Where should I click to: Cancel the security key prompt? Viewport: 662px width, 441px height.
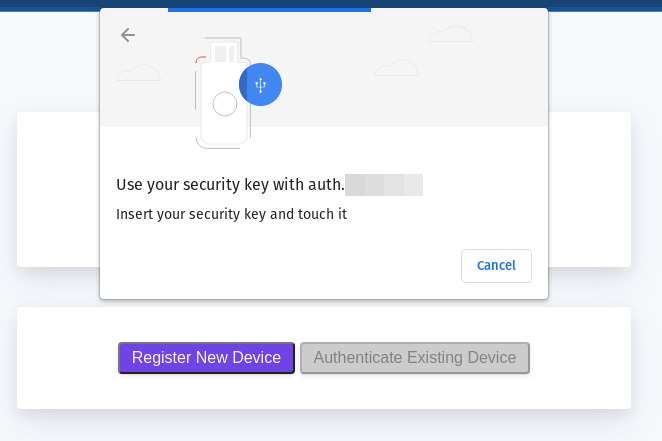click(496, 265)
